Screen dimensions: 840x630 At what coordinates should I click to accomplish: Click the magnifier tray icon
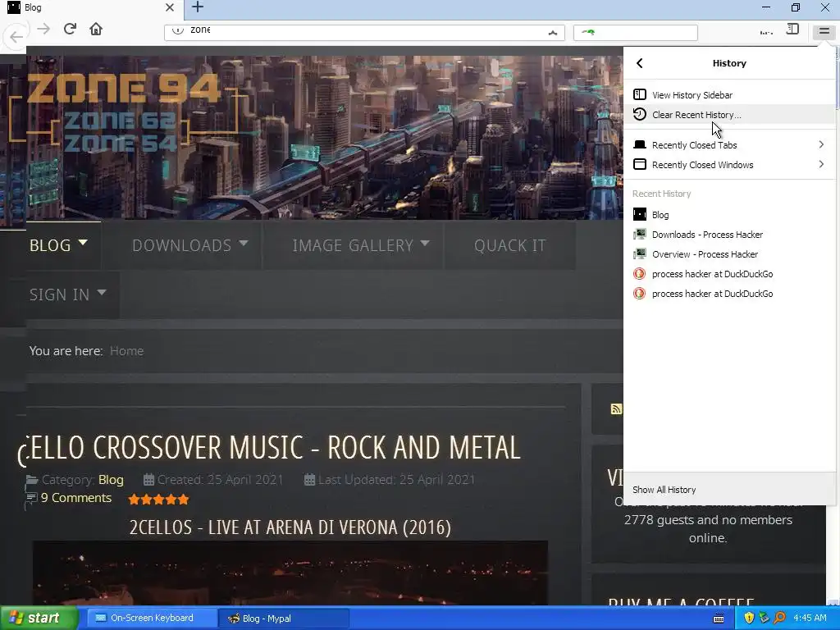780,619
